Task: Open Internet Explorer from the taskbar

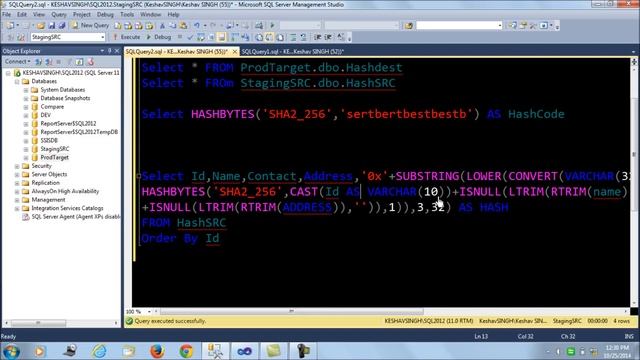Action: (x=99, y=351)
